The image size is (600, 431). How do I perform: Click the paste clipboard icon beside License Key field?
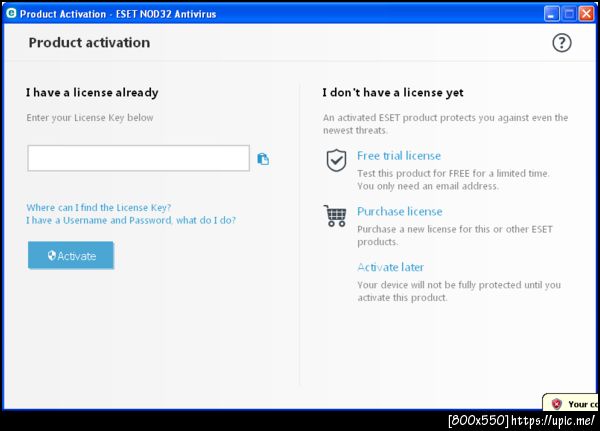[x=263, y=158]
